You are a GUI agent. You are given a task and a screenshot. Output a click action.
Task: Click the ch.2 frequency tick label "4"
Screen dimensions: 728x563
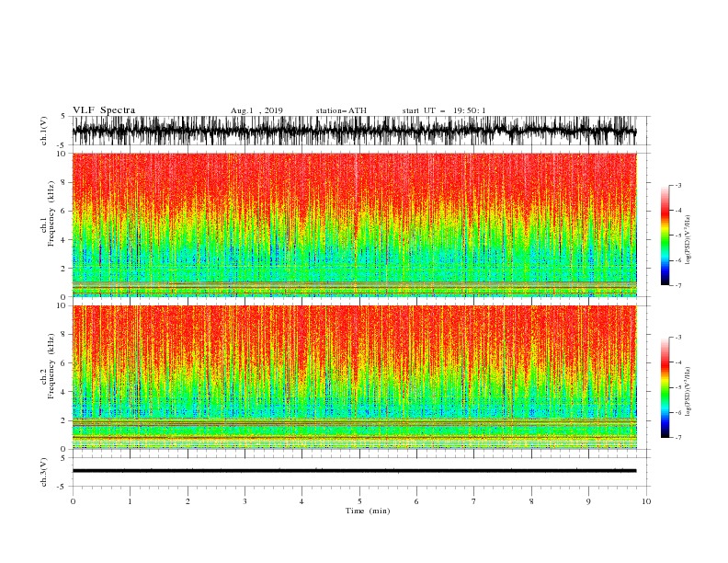[63, 392]
